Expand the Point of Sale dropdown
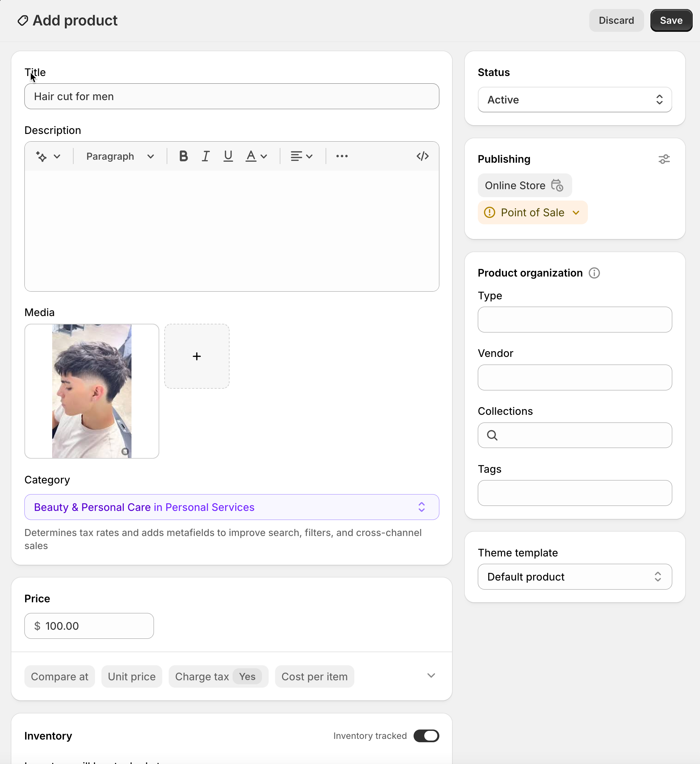The width and height of the screenshot is (700, 764). pyautogui.click(x=532, y=213)
